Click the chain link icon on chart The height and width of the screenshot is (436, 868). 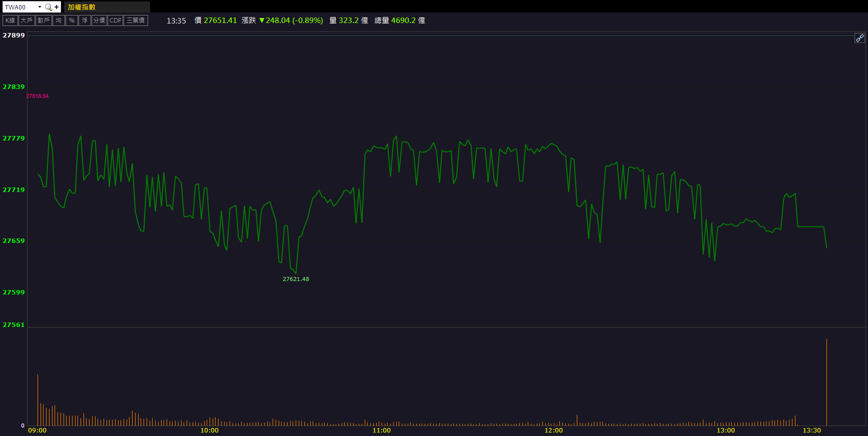pyautogui.click(x=859, y=38)
